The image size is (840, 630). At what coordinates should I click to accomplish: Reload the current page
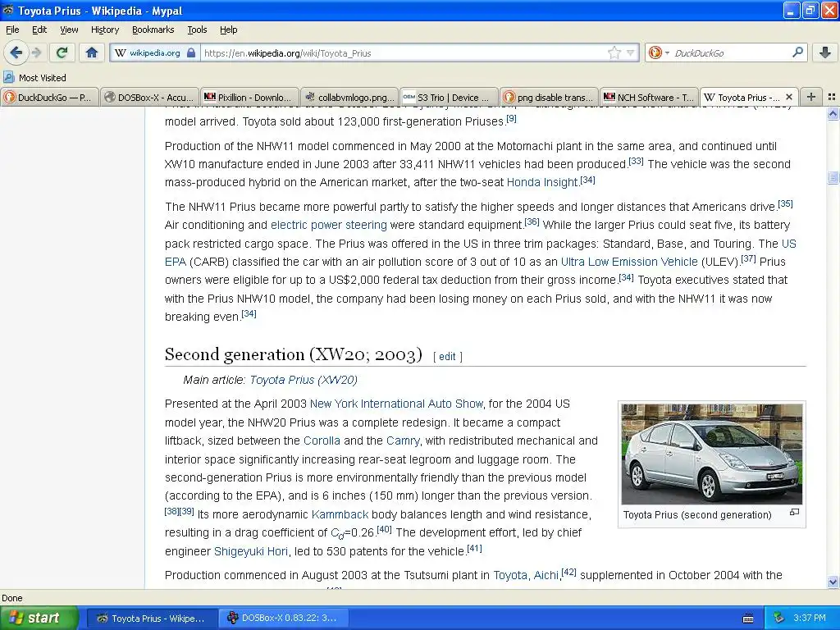pyautogui.click(x=62, y=52)
